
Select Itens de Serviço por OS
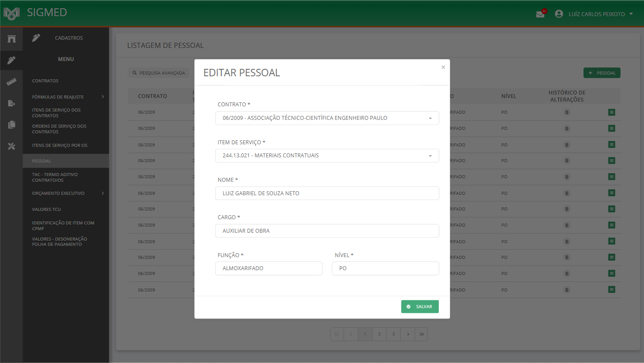[x=60, y=146]
